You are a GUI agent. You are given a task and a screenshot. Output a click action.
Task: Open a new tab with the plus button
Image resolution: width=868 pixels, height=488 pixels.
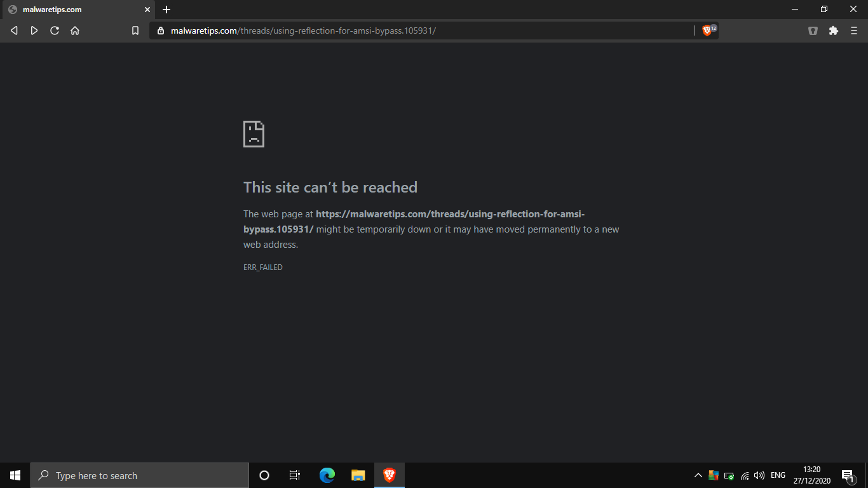166,10
